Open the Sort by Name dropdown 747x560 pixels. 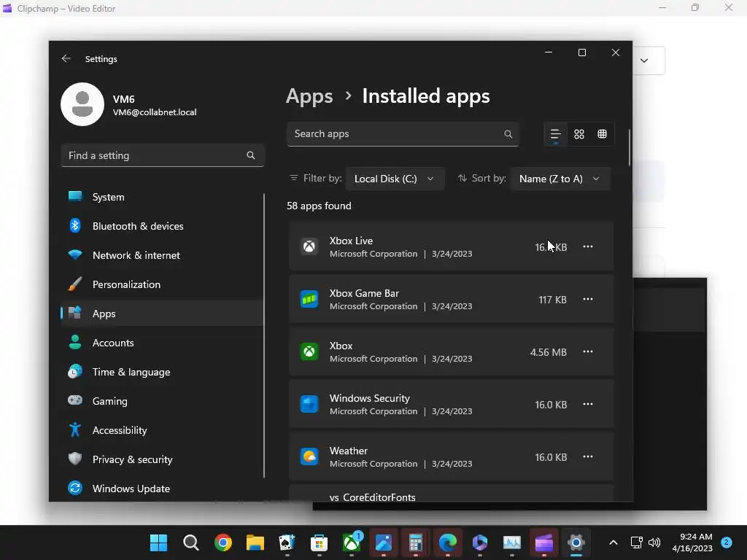(x=560, y=179)
